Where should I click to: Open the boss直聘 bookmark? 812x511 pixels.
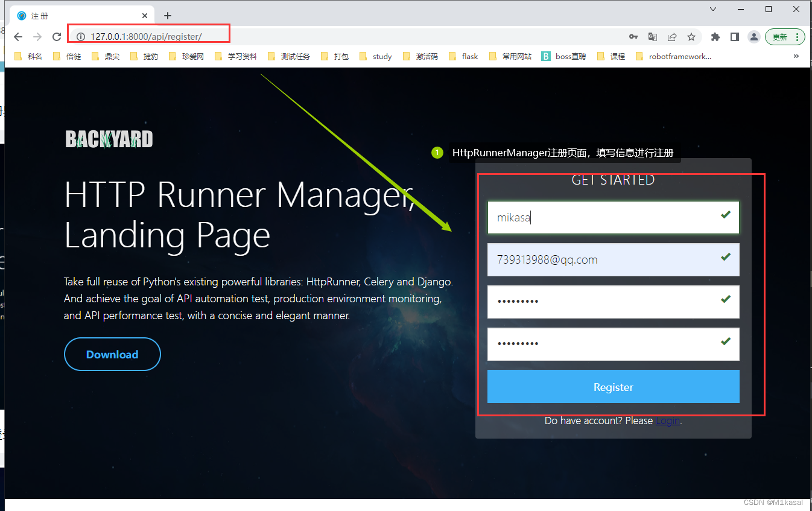point(564,56)
